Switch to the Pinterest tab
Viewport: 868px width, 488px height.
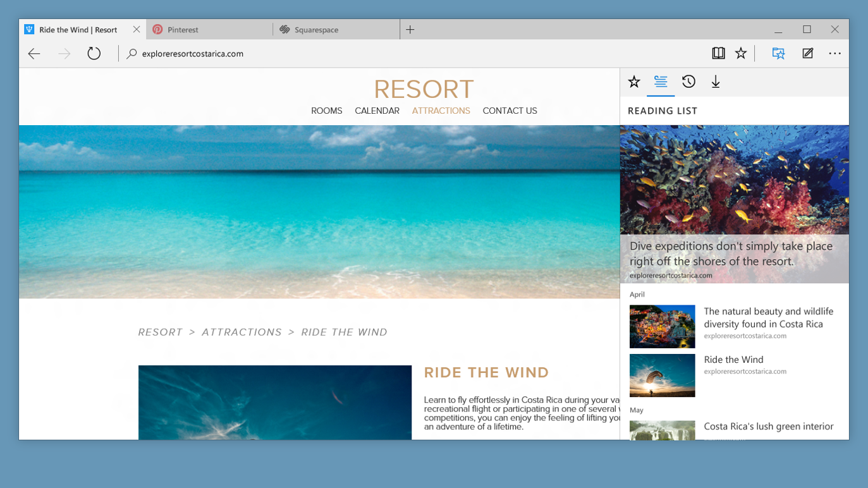click(x=210, y=30)
